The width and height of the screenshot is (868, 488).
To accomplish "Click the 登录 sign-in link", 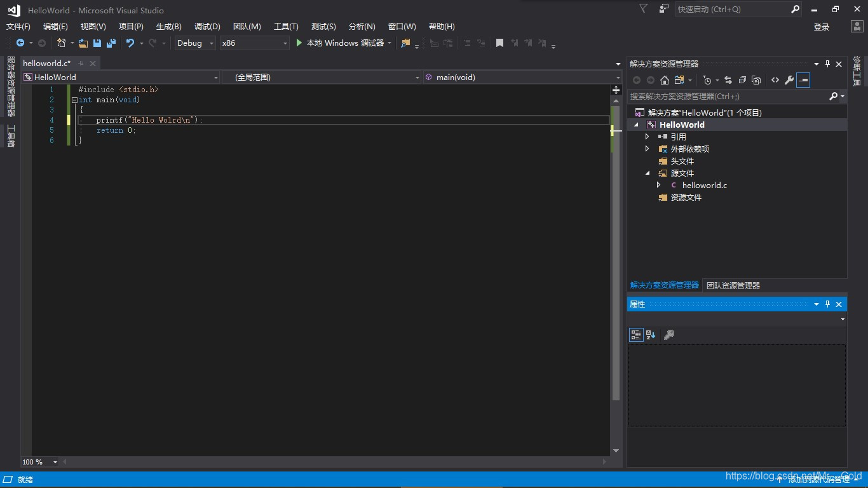I will click(x=822, y=27).
